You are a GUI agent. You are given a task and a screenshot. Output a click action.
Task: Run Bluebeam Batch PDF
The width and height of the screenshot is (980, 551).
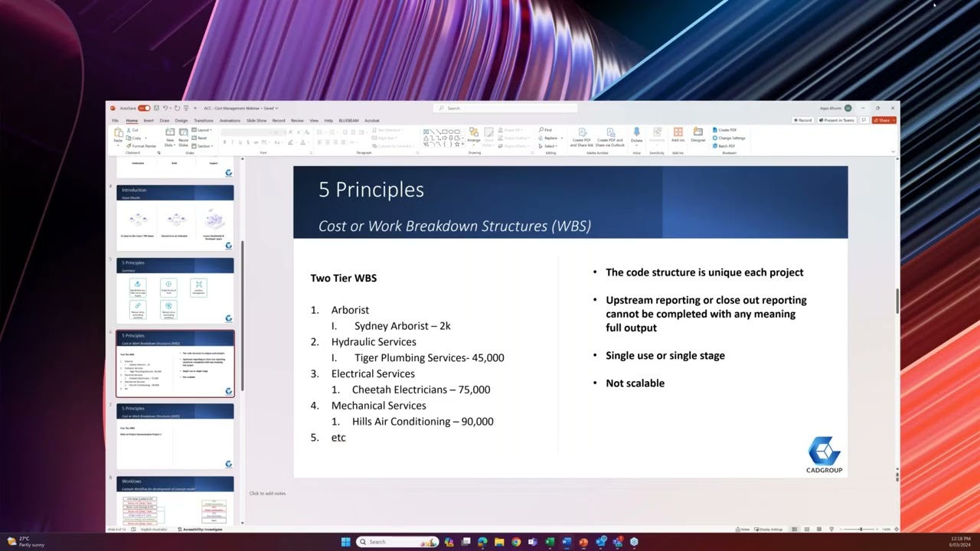pos(724,145)
